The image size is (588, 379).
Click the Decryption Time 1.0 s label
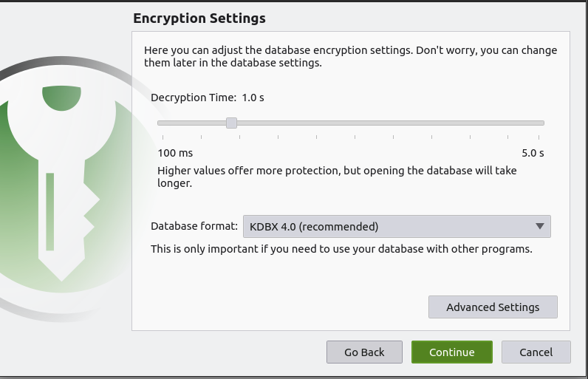coord(208,97)
